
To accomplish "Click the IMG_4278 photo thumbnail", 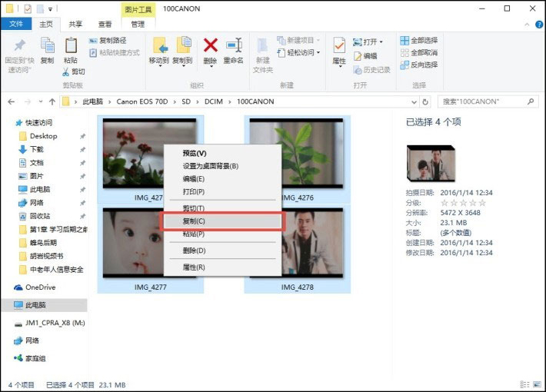I will pyautogui.click(x=298, y=244).
